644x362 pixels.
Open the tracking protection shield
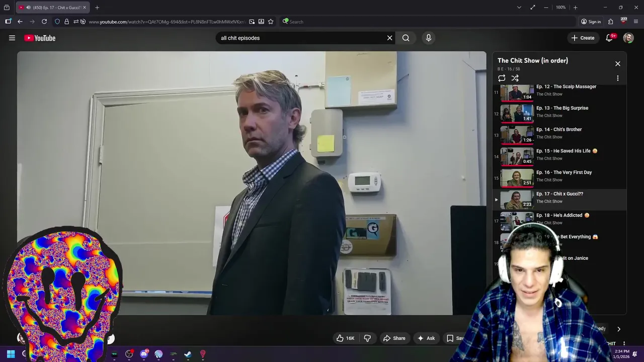(57, 22)
